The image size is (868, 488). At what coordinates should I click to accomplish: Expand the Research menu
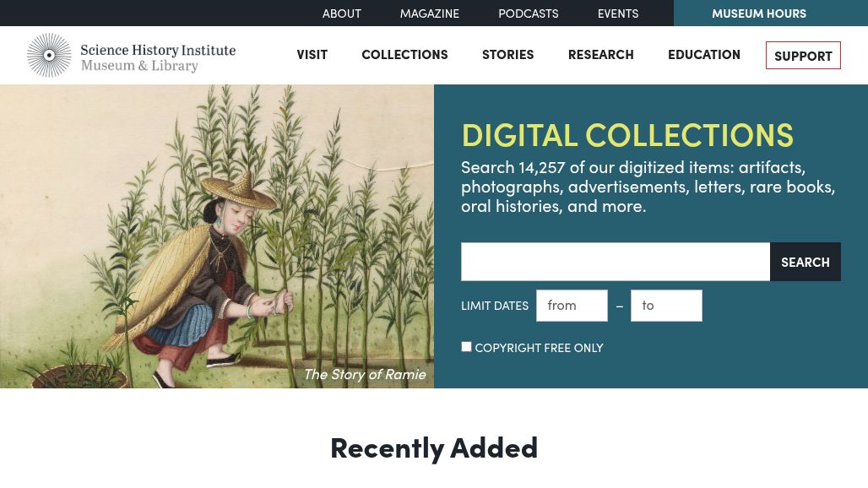point(600,54)
